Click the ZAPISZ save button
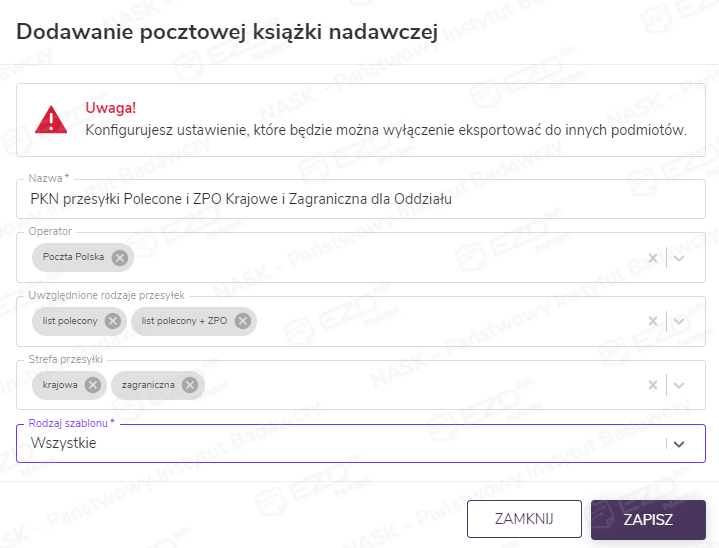The width and height of the screenshot is (719, 548). coord(648,520)
